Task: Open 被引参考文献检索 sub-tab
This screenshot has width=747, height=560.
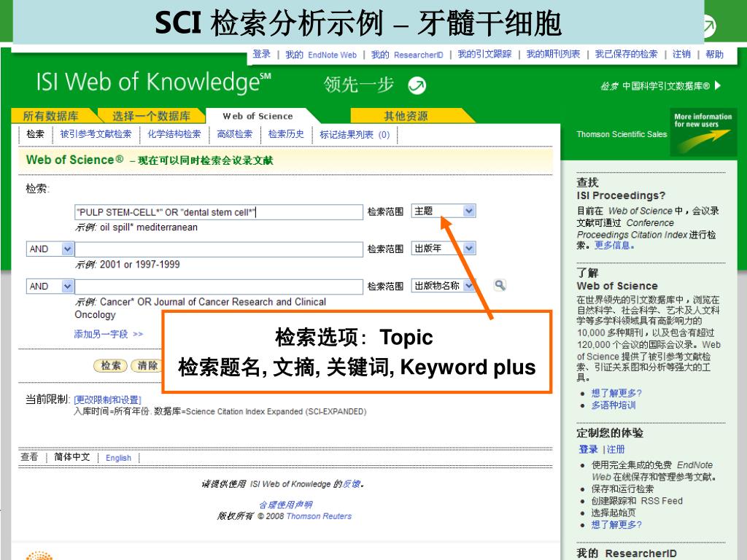Action: click(96, 134)
